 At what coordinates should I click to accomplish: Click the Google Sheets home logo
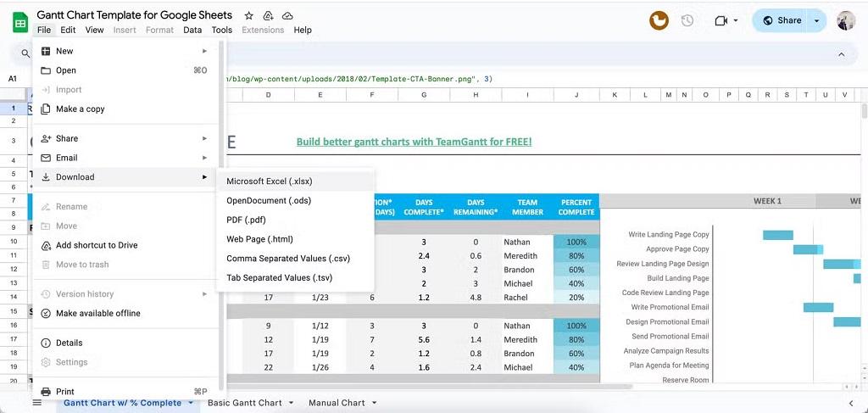[20, 23]
